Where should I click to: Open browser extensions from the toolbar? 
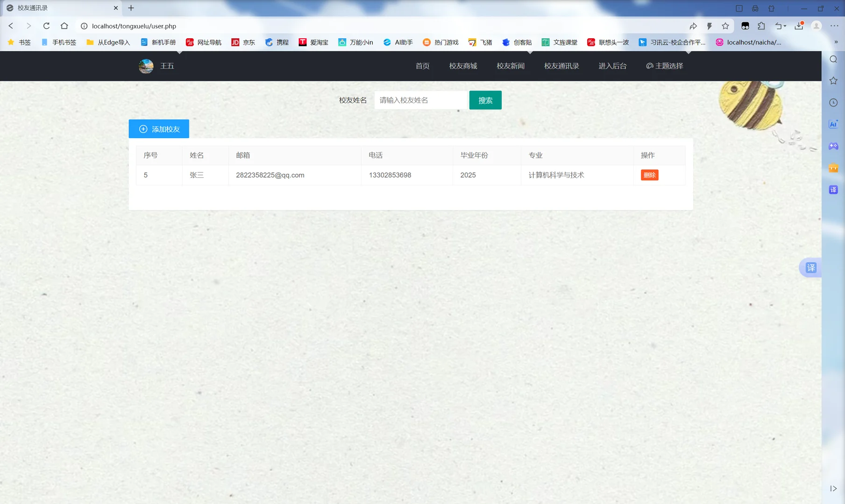(762, 26)
